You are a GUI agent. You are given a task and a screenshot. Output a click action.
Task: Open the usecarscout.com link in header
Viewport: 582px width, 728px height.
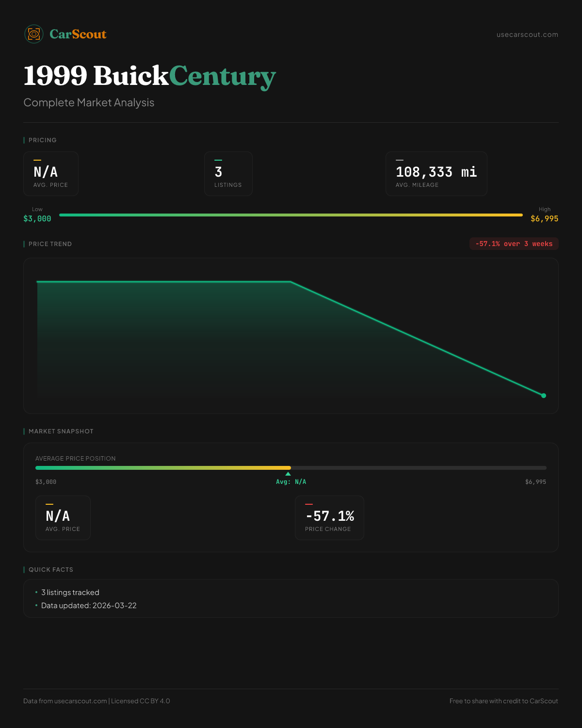[527, 34]
